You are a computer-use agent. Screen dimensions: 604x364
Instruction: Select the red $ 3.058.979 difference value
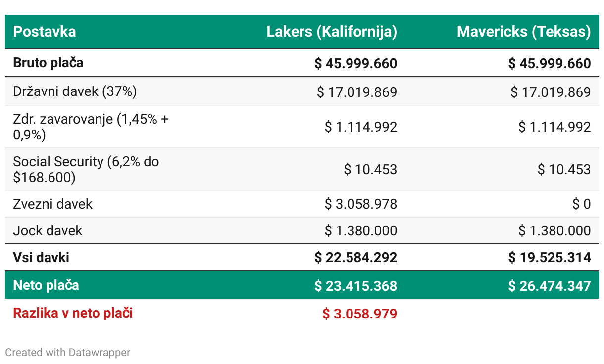point(360,314)
